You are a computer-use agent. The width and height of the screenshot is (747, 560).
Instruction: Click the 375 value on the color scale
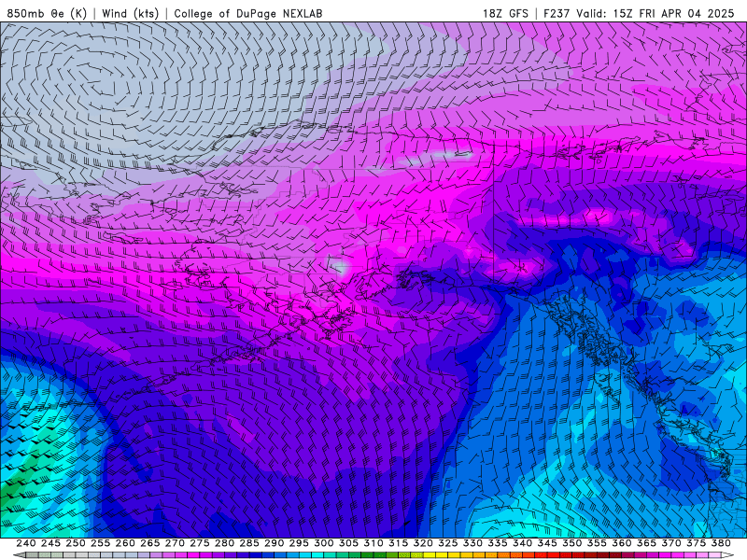click(x=696, y=543)
